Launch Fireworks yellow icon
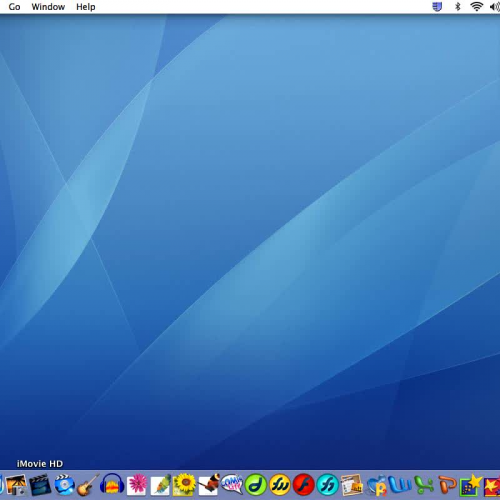The width and height of the screenshot is (500, 500). 280,485
